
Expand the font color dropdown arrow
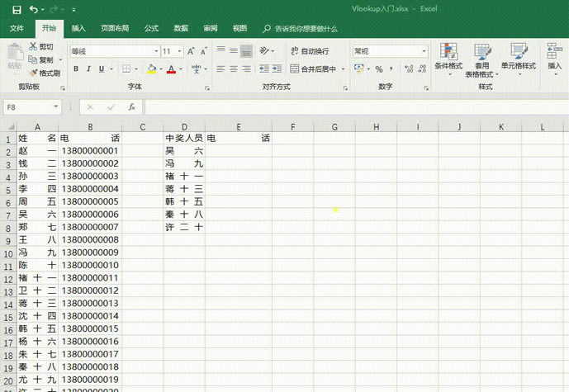click(181, 68)
